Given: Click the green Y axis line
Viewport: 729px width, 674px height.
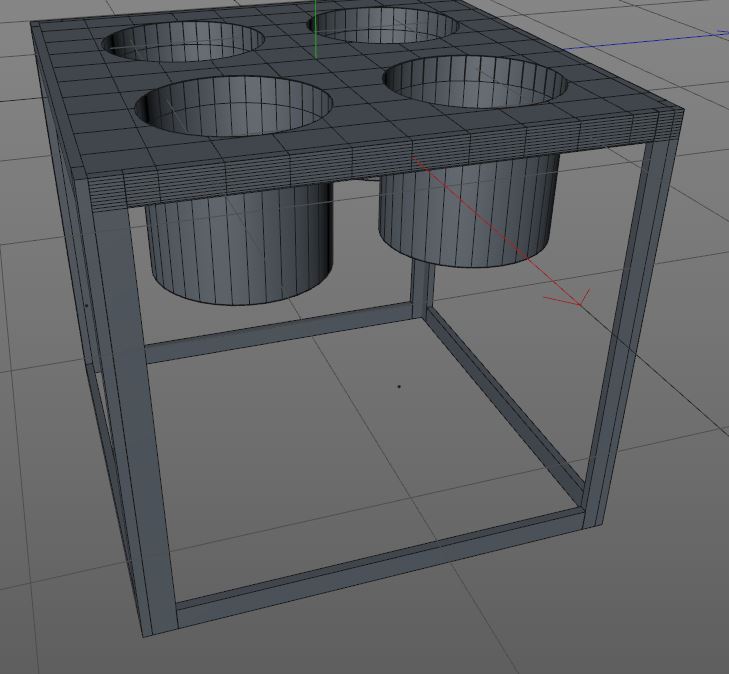Looking at the screenshot, I should [x=316, y=29].
